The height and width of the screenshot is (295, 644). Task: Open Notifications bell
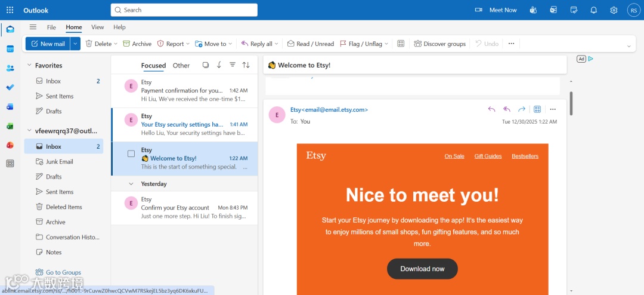(593, 10)
